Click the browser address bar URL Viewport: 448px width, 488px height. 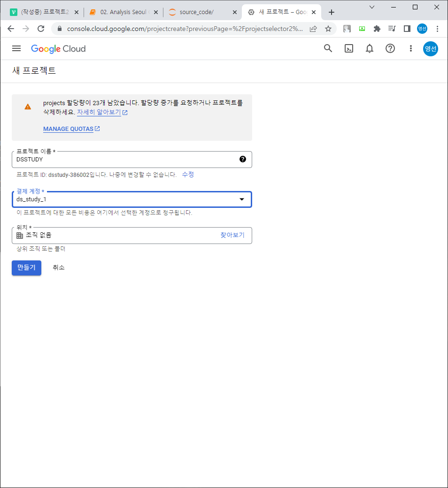click(x=185, y=29)
